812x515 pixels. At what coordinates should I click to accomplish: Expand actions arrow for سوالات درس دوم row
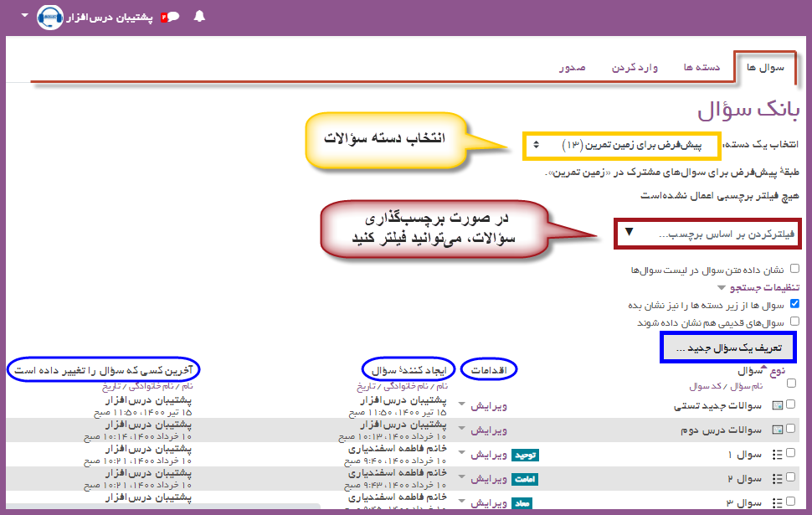point(461,428)
